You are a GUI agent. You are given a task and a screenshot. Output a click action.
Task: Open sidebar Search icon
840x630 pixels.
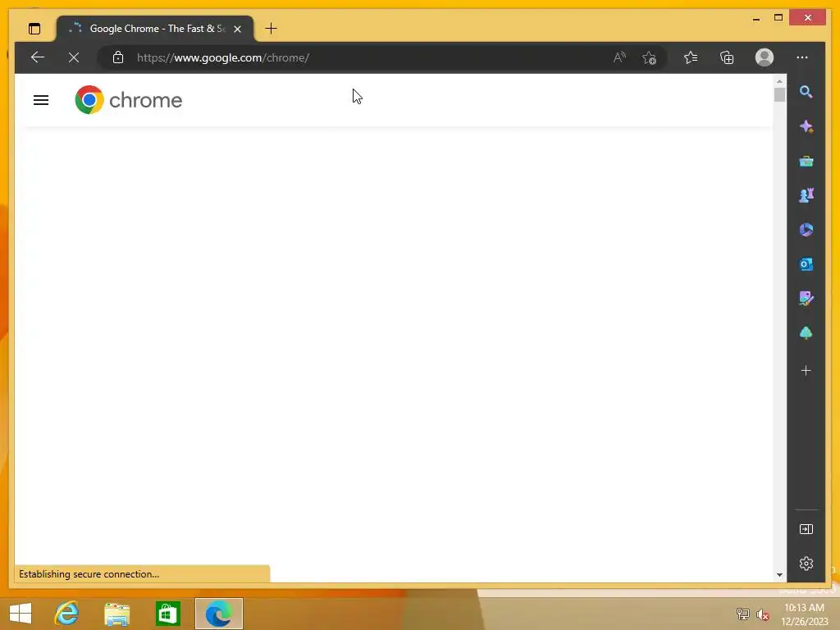point(806,92)
